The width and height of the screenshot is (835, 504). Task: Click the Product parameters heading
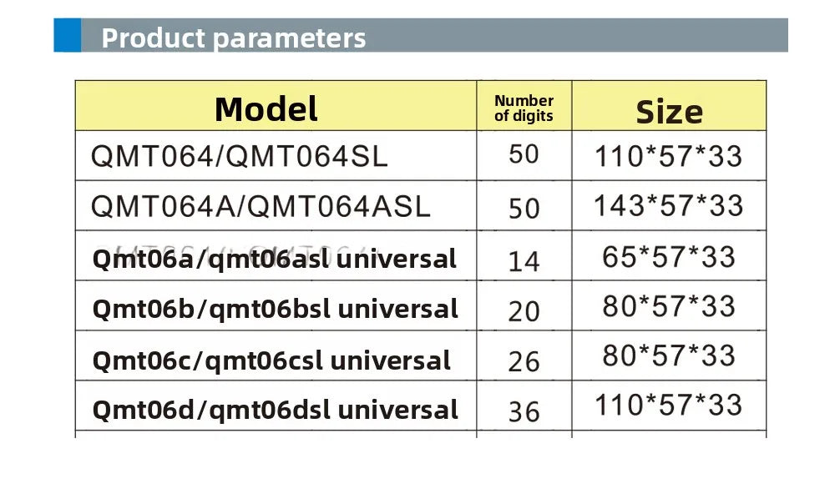tap(233, 38)
